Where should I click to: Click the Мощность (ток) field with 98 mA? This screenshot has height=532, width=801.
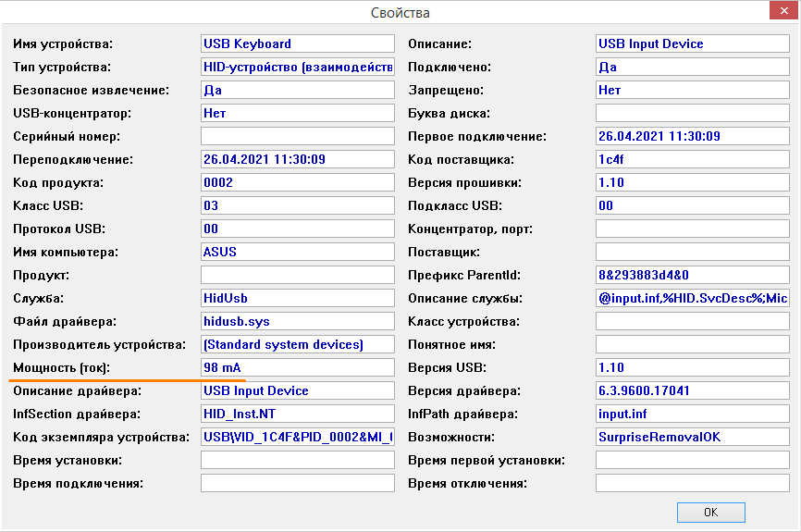297,367
